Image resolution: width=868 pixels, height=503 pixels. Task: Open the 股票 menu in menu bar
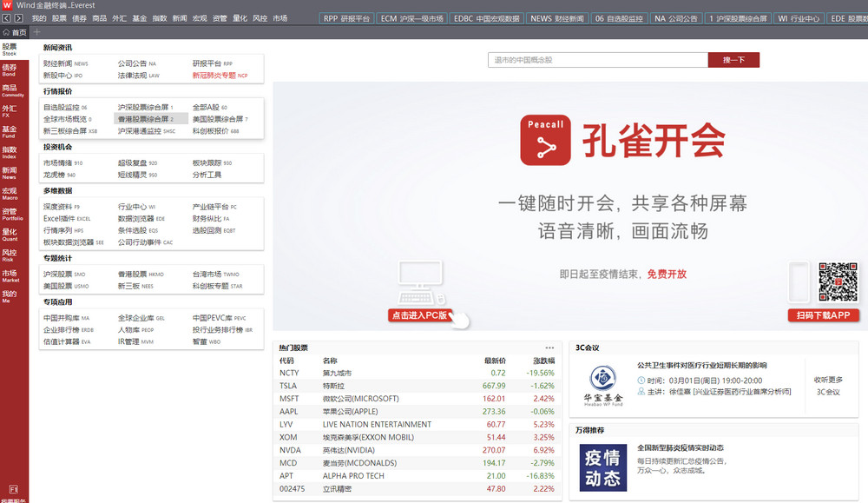(59, 18)
